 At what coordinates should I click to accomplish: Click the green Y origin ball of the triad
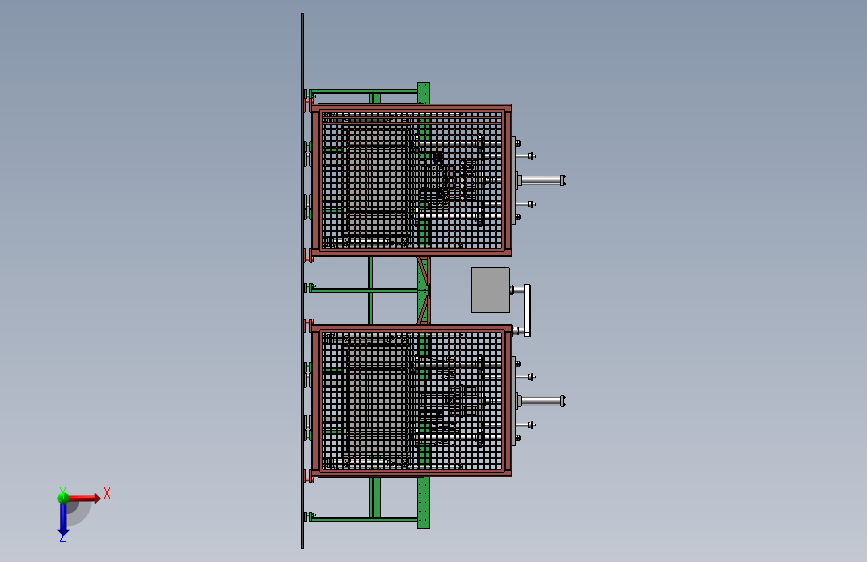(x=63, y=497)
